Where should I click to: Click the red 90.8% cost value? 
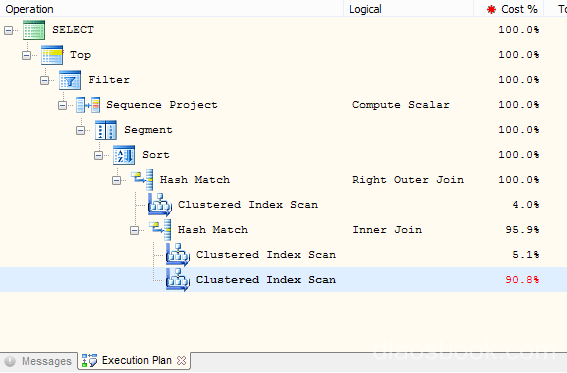[522, 280]
